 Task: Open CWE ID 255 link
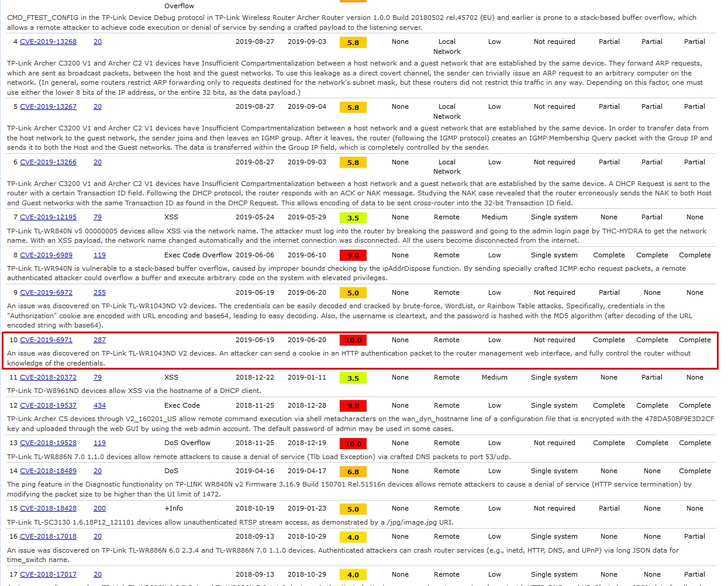[x=99, y=292]
